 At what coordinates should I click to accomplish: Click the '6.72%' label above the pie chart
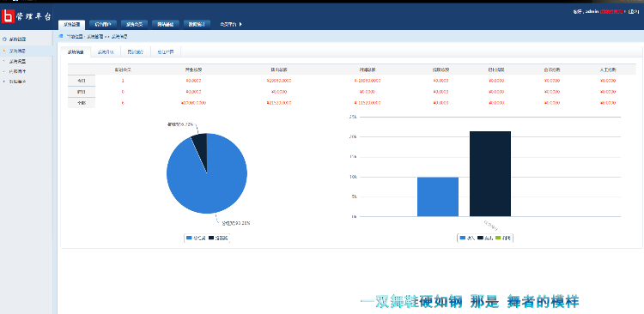[179, 124]
